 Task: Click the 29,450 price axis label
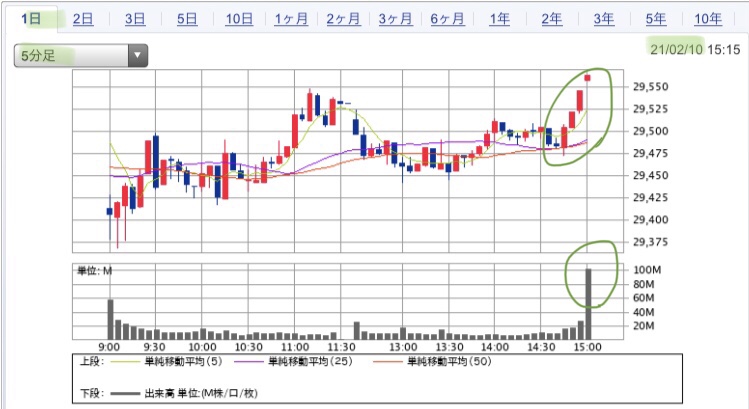(651, 175)
